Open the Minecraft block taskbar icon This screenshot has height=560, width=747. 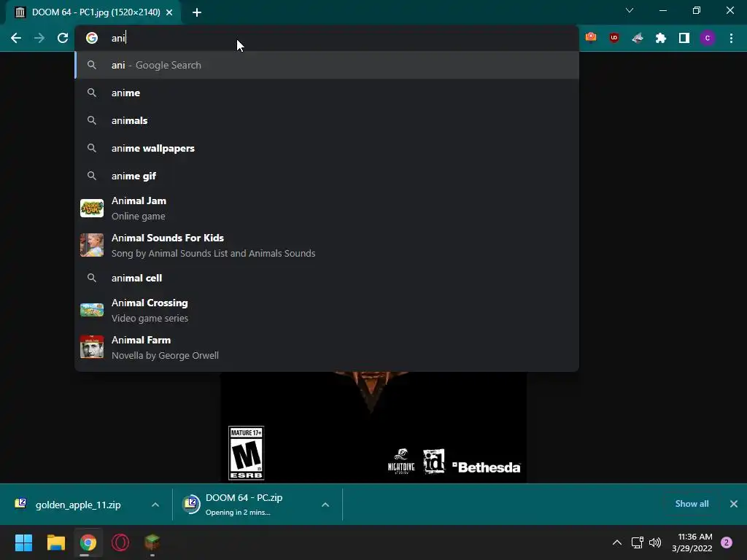pos(152,542)
